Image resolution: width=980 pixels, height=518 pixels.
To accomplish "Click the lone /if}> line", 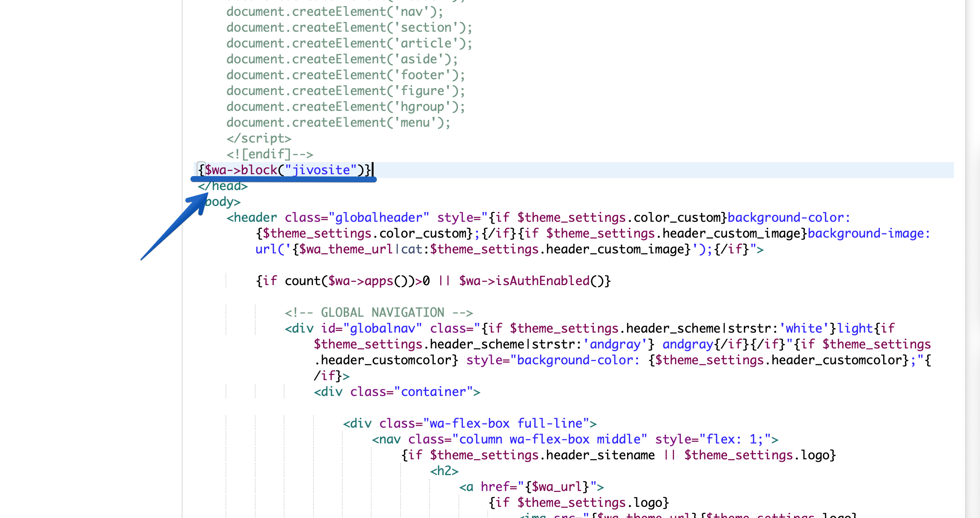I will (x=331, y=376).
